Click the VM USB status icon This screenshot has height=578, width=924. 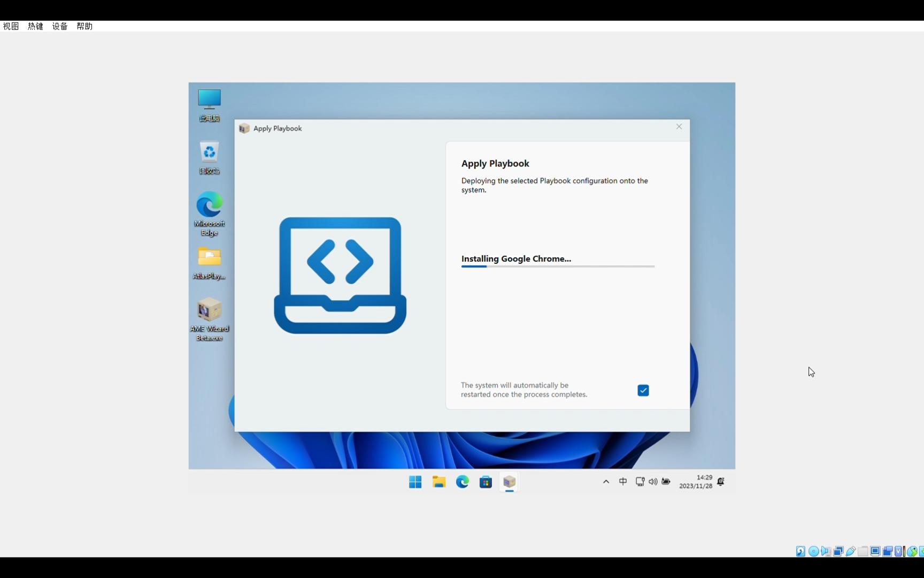[851, 551]
